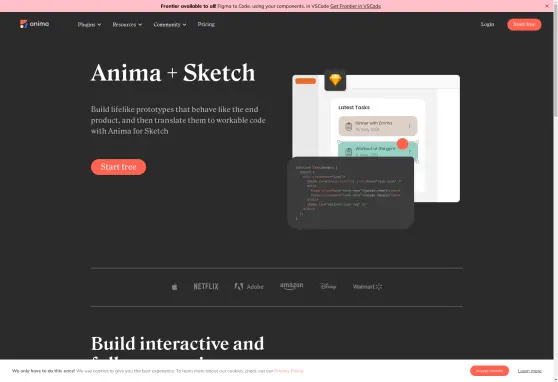The height and width of the screenshot is (382, 558).
Task: Open the Privacy Policy link
Action: tap(289, 371)
